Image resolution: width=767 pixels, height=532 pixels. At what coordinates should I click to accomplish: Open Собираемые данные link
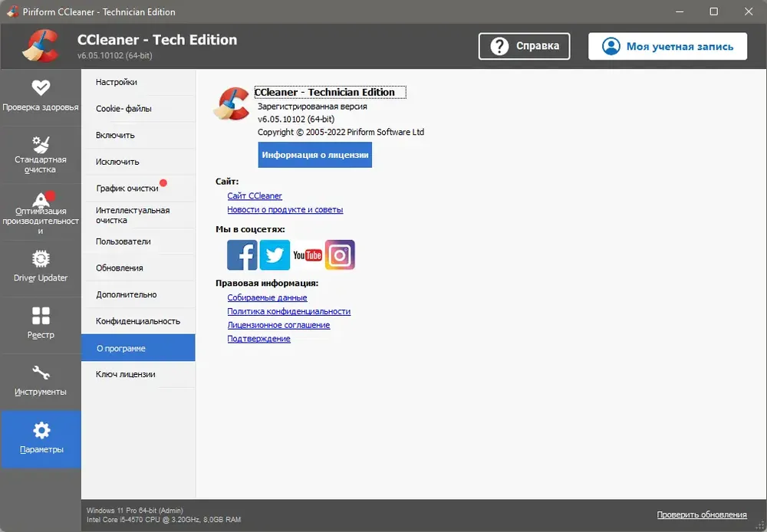tap(267, 297)
